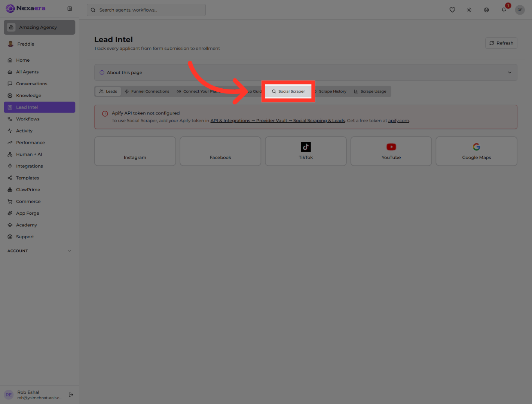Click the Commerce cart icon
This screenshot has width=532, height=404.
(10, 202)
